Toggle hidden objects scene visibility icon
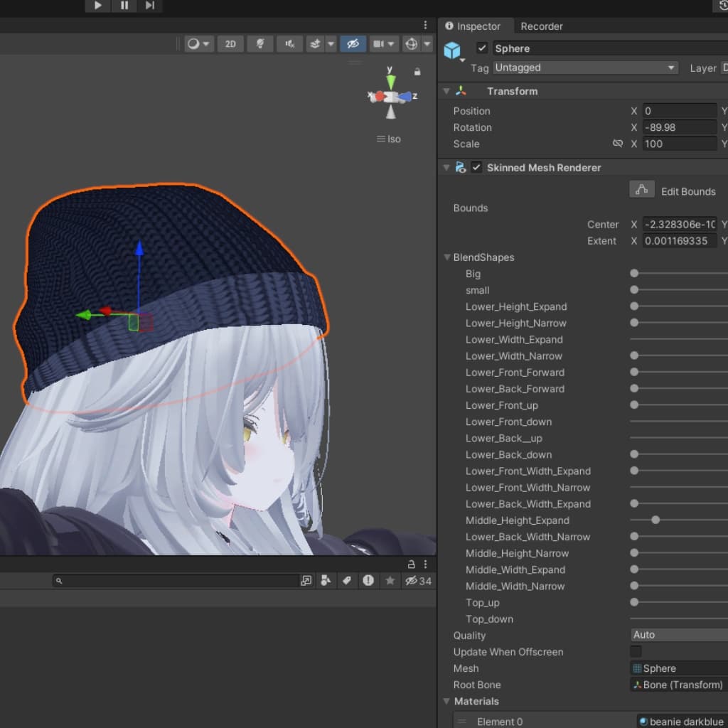The width and height of the screenshot is (728, 728). [x=353, y=43]
